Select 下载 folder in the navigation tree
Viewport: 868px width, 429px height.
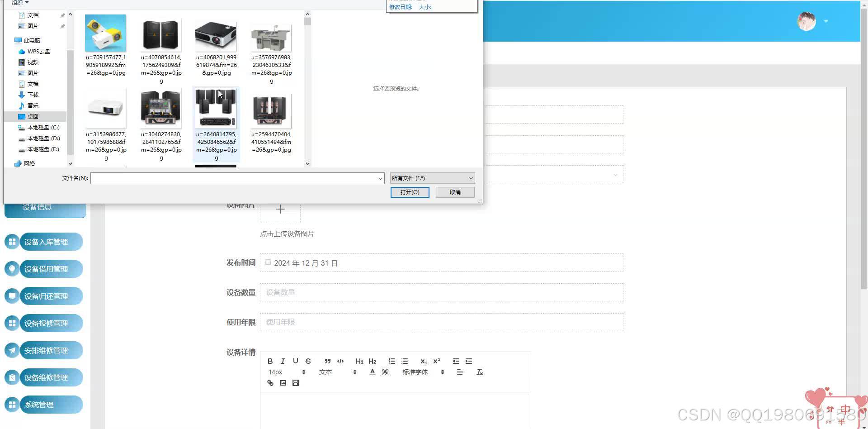(28, 95)
